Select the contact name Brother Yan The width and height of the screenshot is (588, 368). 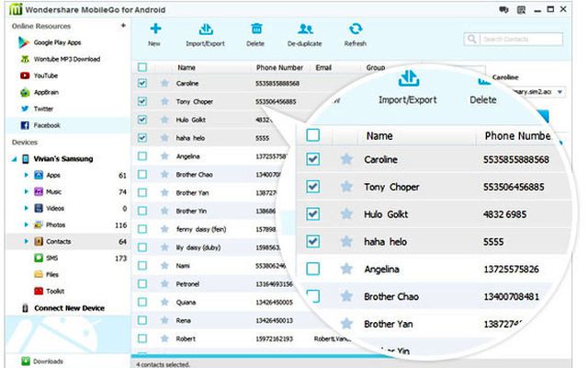pyautogui.click(x=192, y=192)
